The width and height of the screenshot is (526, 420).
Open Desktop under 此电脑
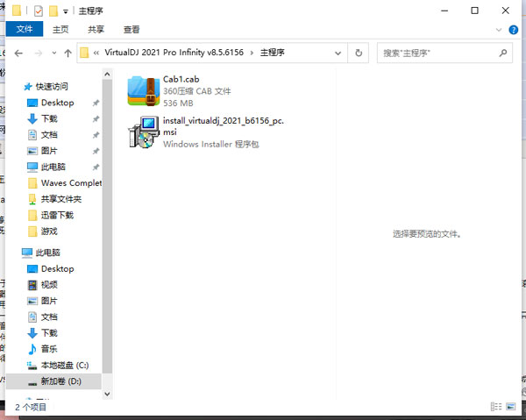tap(57, 268)
